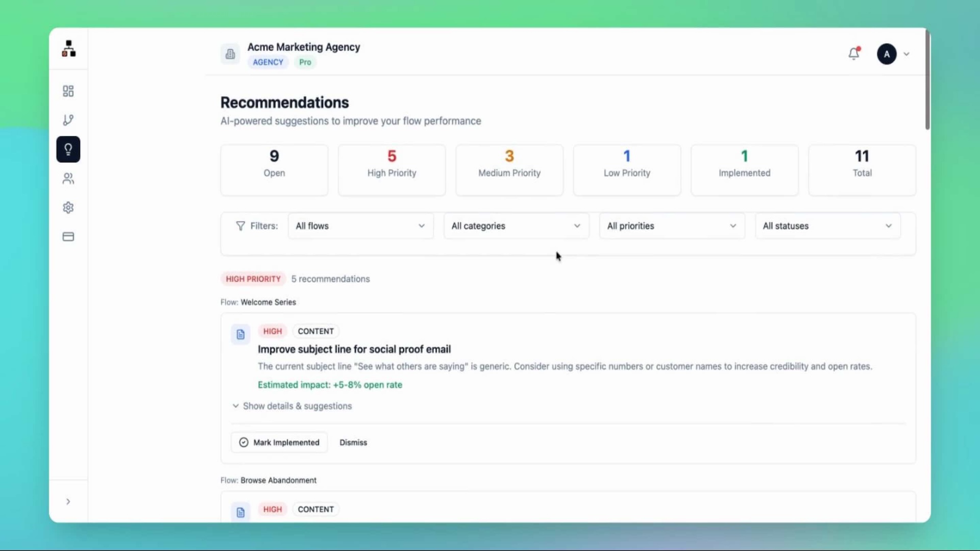980x551 pixels.
Task: Expand the sidebar with bottom chevron arrow
Action: point(68,502)
